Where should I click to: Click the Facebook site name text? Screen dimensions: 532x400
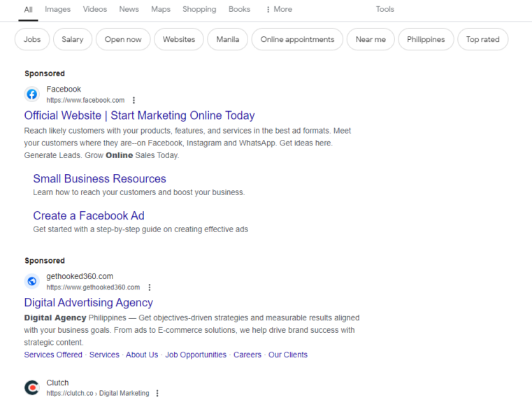click(64, 90)
